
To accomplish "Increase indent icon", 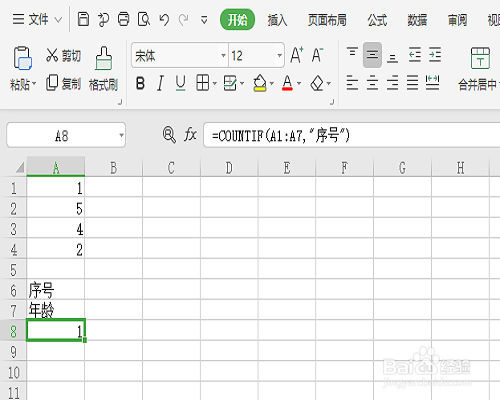I will 435,55.
